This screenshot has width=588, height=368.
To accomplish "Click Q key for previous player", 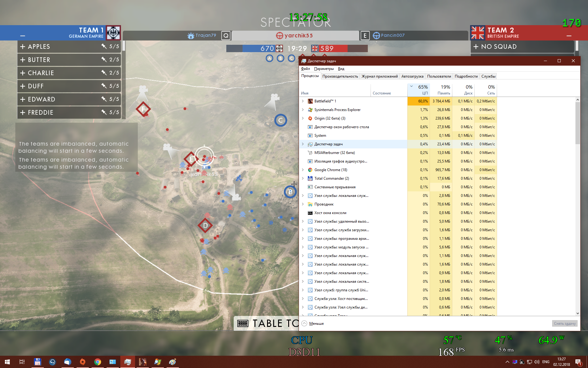I will click(x=226, y=36).
